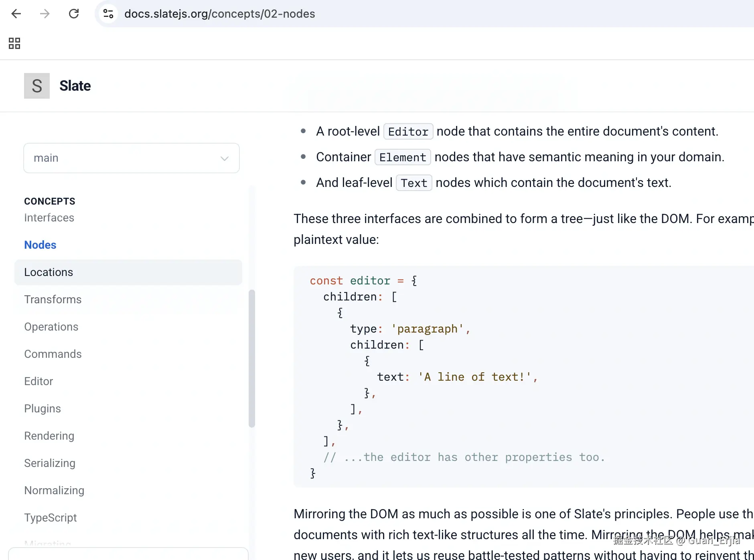Open the Operations page

point(51,327)
